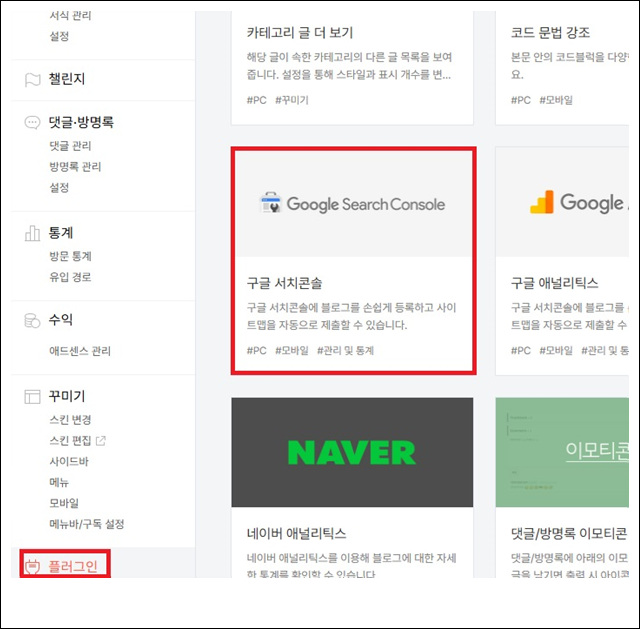The height and width of the screenshot is (629, 640).
Task: Click the external link icon beside 스킨 편집
Action: point(100,441)
